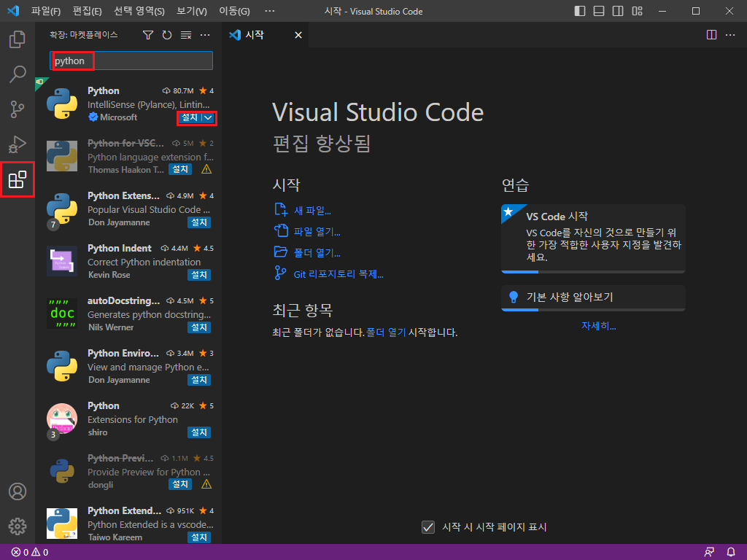Click the 폴더 열기... link under 시작
The image size is (747, 560).
(317, 253)
